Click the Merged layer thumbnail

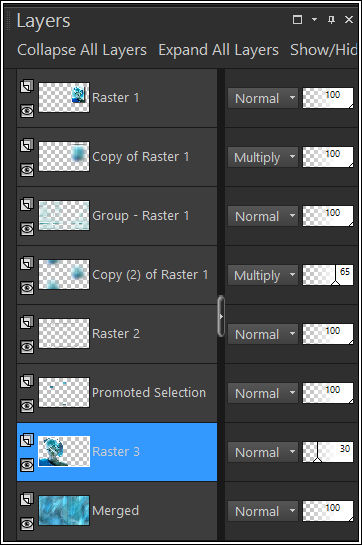pyautogui.click(x=64, y=510)
